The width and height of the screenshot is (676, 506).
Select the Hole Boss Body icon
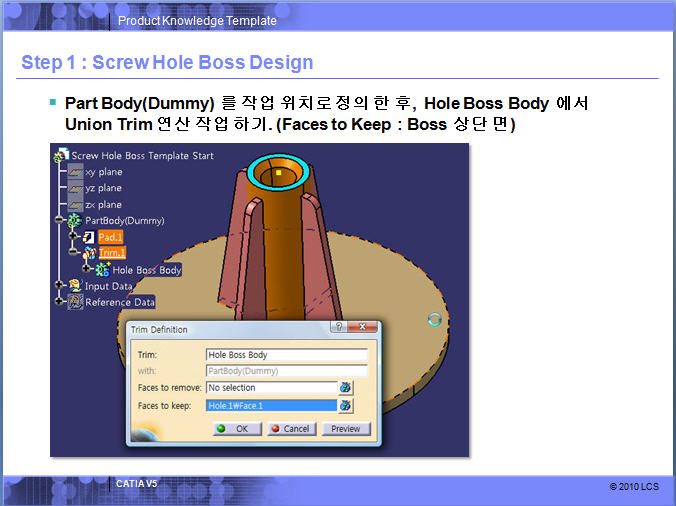[x=101, y=270]
